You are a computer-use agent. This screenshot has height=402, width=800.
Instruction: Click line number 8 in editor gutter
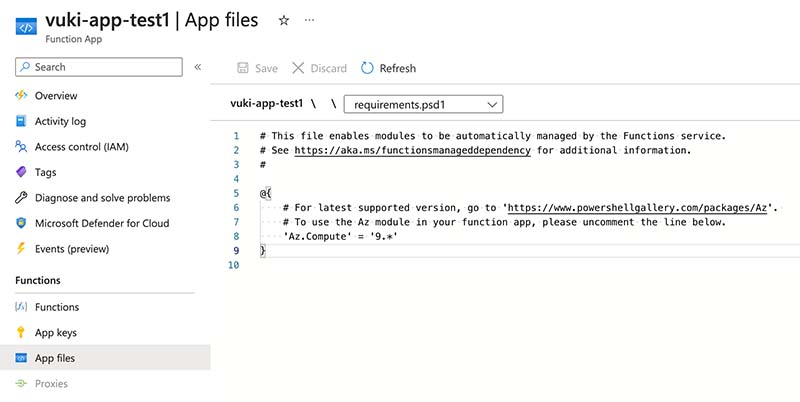pyautogui.click(x=236, y=236)
